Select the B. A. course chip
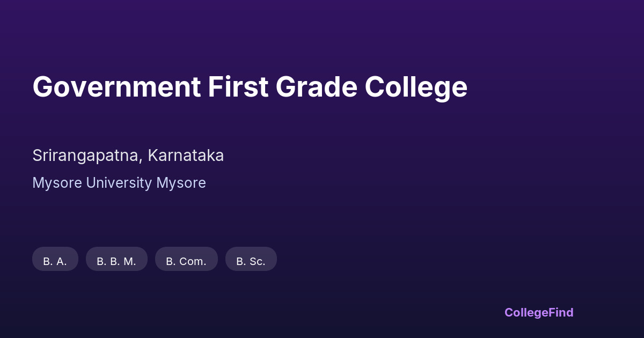The image size is (644, 338). pyautogui.click(x=55, y=259)
